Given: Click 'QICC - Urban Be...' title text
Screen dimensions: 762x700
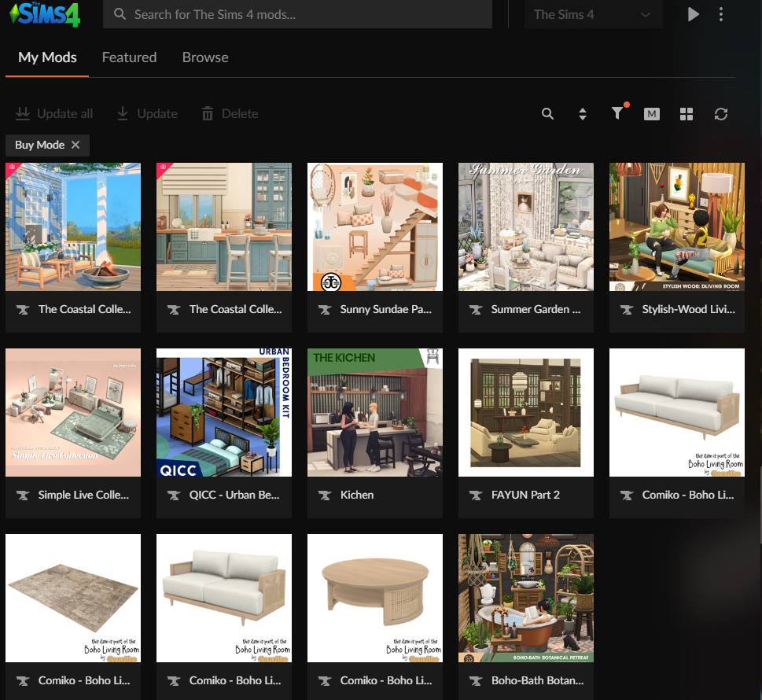Looking at the screenshot, I should pos(234,495).
